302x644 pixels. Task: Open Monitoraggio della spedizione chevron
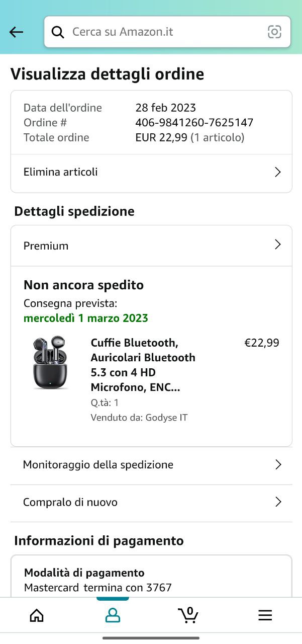(278, 464)
